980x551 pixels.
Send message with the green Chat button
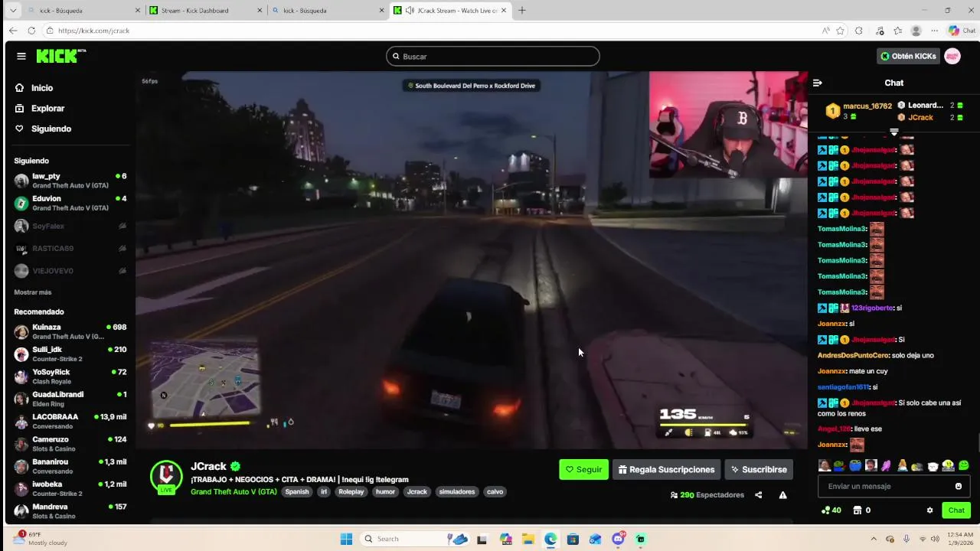pos(956,510)
